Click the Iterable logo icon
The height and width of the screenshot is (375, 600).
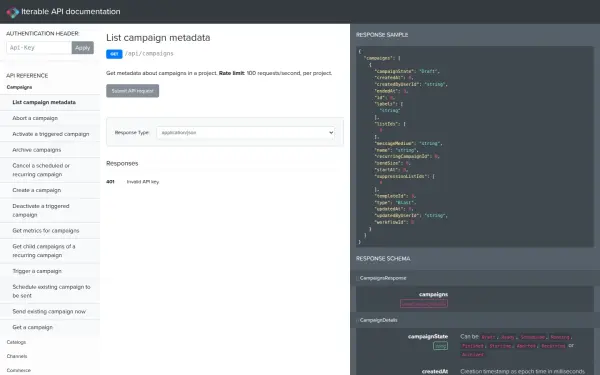coord(12,12)
